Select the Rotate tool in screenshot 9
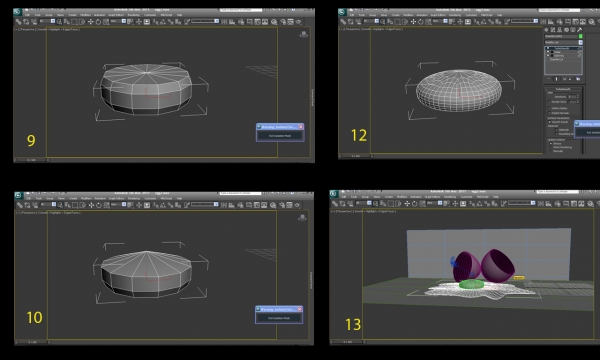600x360 pixels. tap(98, 22)
